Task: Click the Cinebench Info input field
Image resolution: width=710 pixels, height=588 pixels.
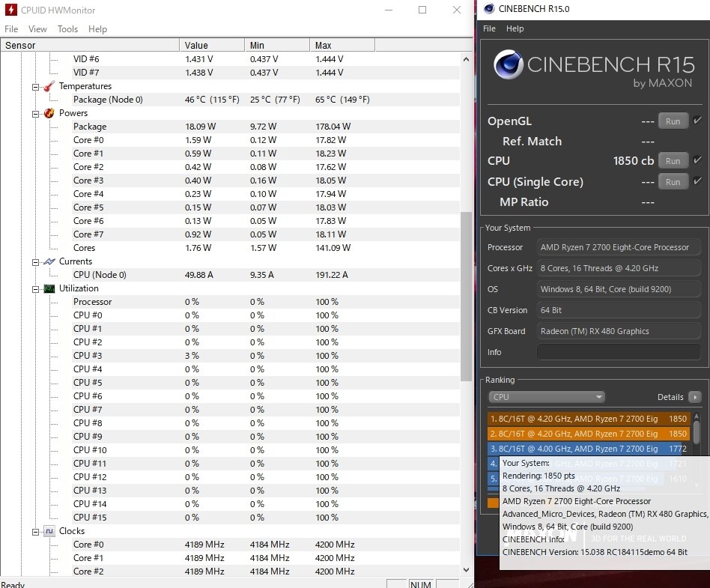Action: pyautogui.click(x=619, y=352)
